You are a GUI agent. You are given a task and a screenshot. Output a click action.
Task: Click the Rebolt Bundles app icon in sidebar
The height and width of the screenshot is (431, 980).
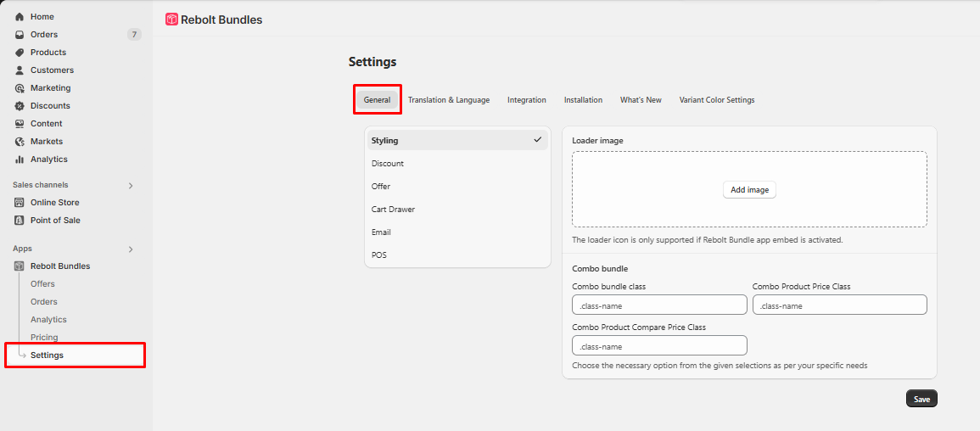tap(20, 266)
